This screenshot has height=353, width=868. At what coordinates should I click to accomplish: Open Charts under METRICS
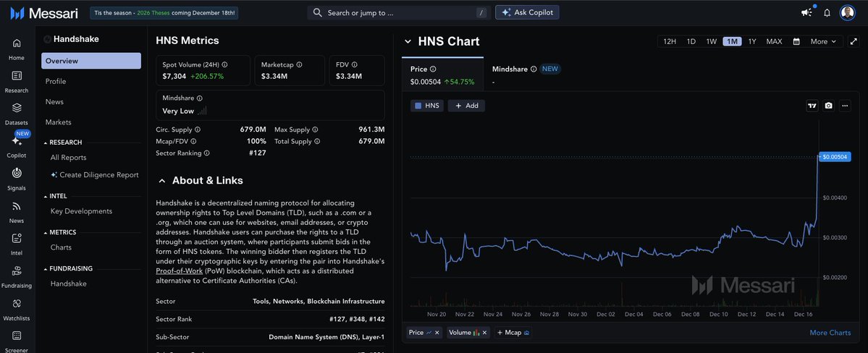click(x=61, y=247)
